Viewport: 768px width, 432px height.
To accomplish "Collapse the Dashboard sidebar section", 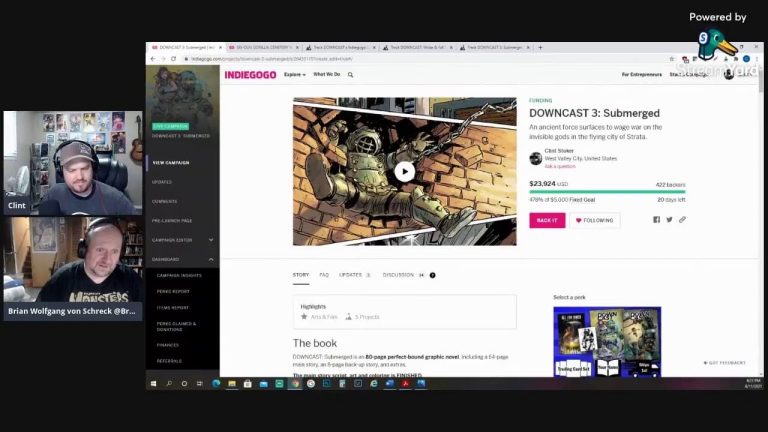I will [210, 260].
